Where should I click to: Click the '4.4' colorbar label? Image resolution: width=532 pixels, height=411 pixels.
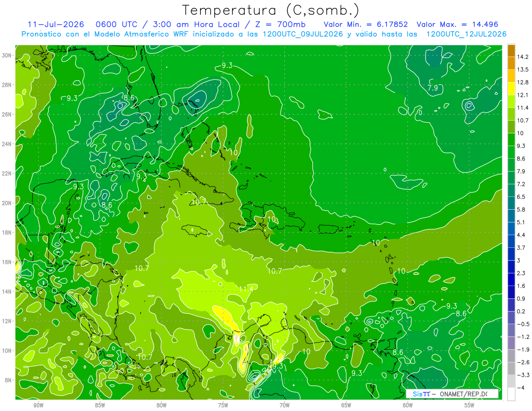pyautogui.click(x=521, y=235)
